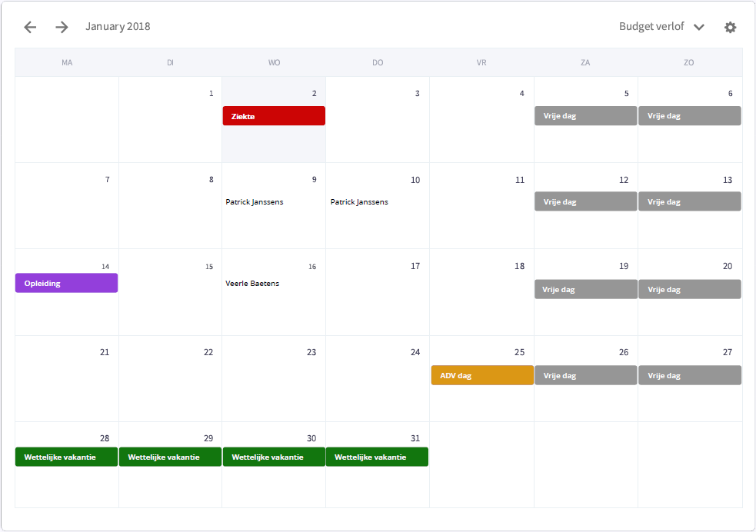Open Vrije dag event on Sunday 20
The width and height of the screenshot is (756, 532).
(690, 289)
